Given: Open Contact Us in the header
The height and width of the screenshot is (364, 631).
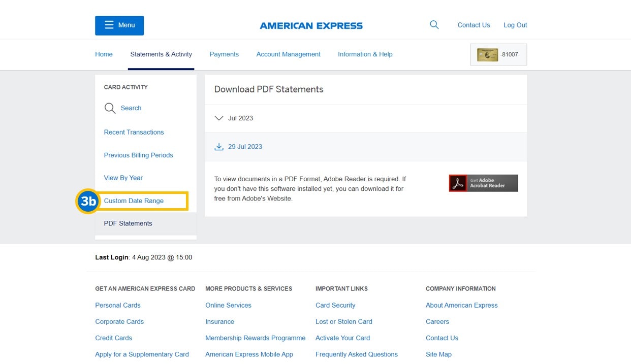Looking at the screenshot, I should [474, 25].
